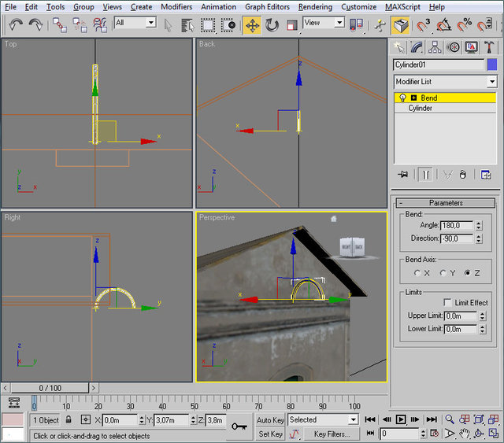Select the X bend axis option
Image resolution: width=504 pixels, height=443 pixels.
pyautogui.click(x=417, y=273)
